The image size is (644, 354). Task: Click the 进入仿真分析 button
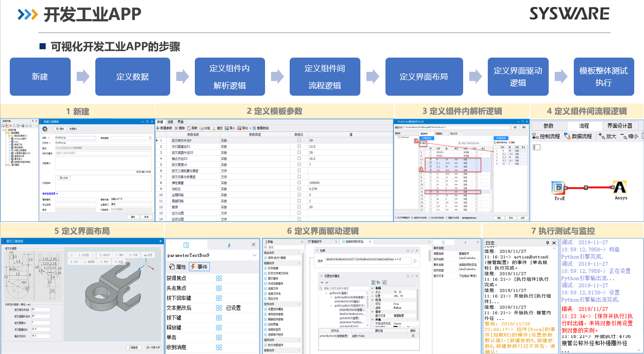click(x=153, y=347)
